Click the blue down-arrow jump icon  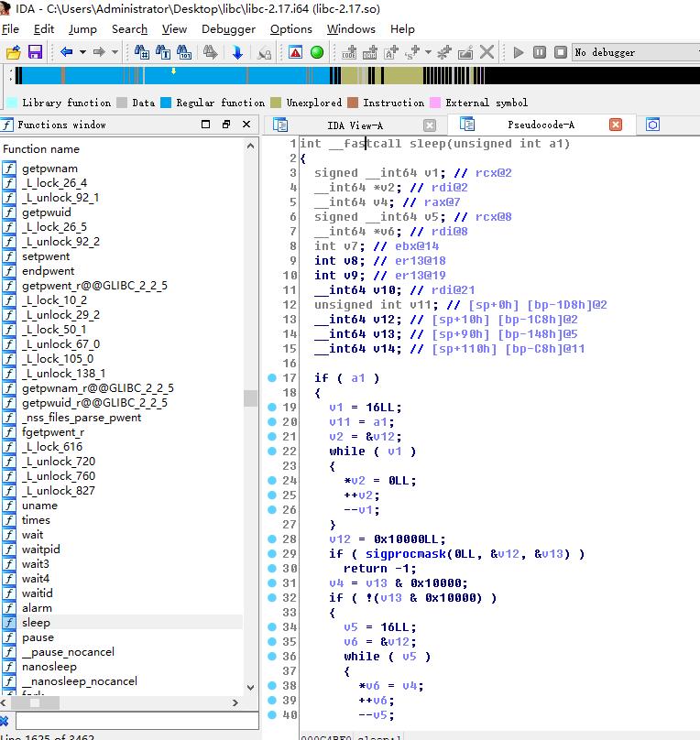coord(238,52)
